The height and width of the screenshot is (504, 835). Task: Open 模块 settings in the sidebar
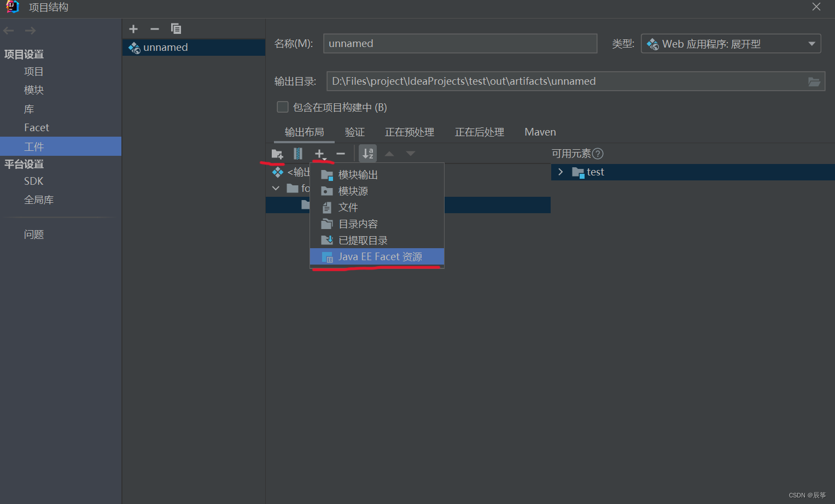pos(34,90)
